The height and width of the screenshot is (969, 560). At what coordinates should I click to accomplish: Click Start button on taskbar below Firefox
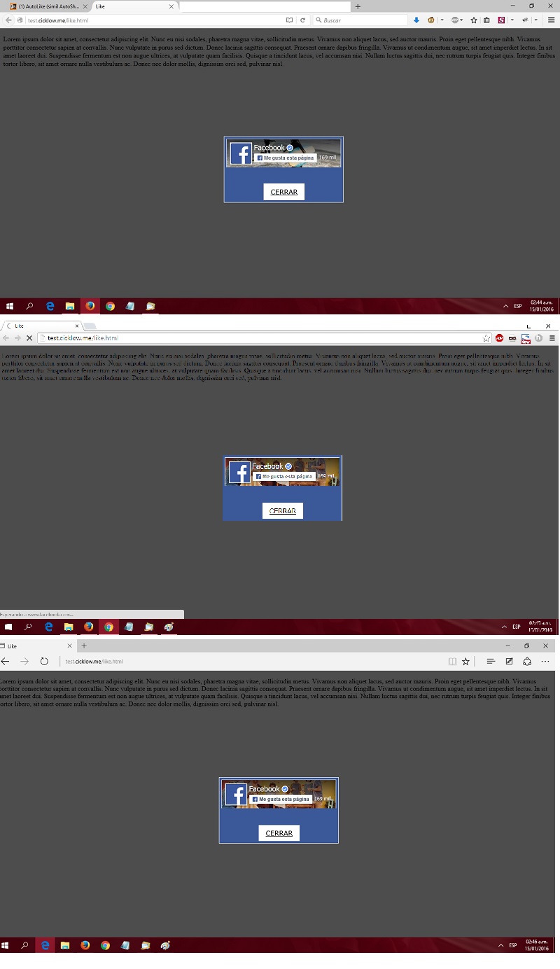[x=10, y=306]
